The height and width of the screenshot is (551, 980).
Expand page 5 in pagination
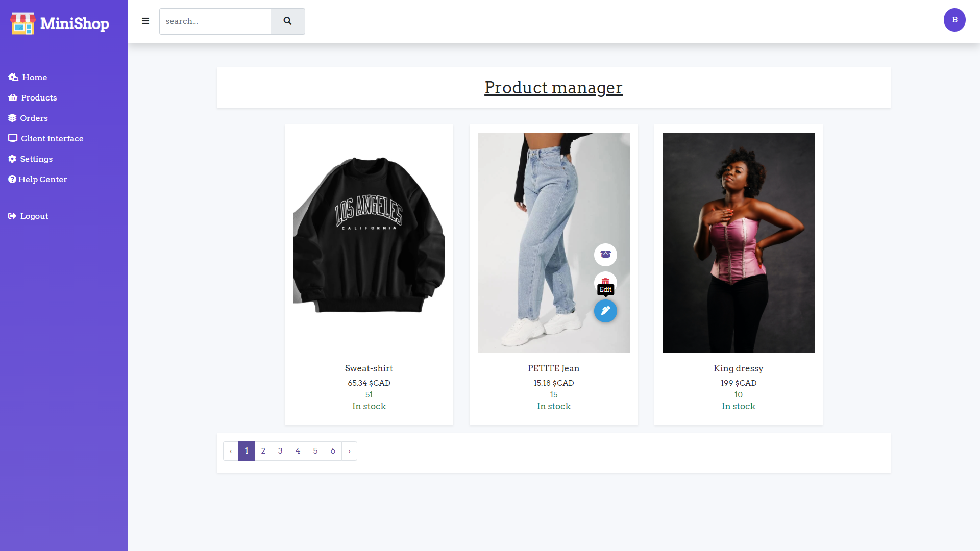click(315, 451)
